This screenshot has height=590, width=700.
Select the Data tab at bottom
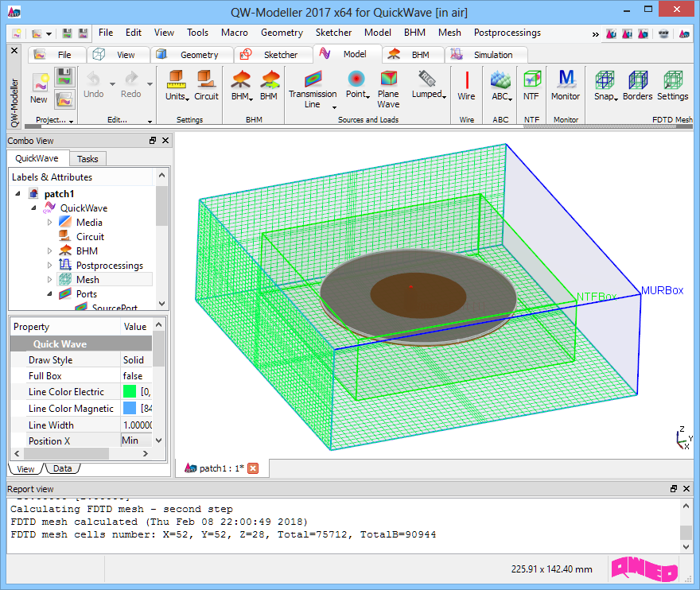(62, 469)
